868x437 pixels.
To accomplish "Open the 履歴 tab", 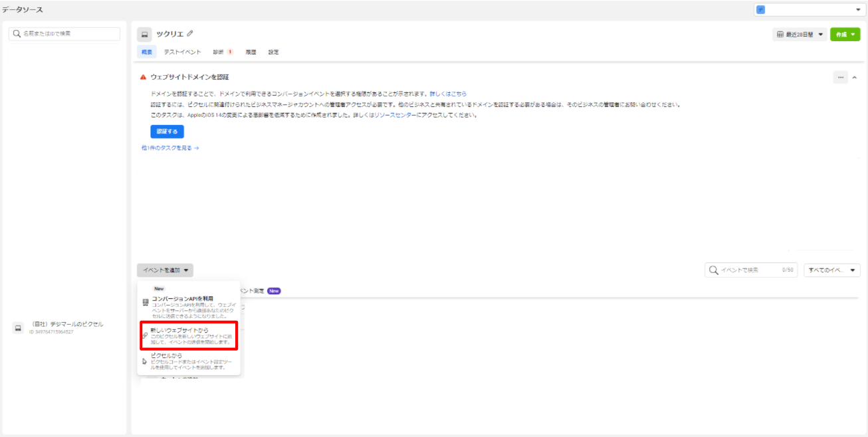I will (x=251, y=52).
